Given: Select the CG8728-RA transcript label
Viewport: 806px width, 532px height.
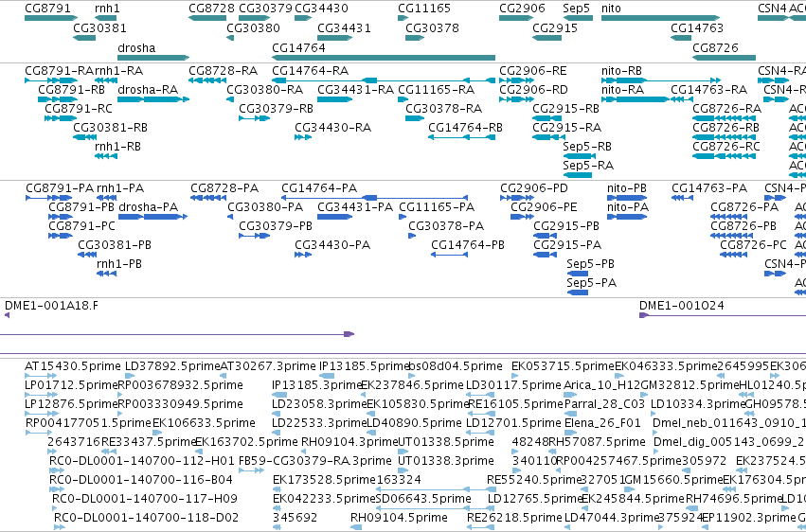Looking at the screenshot, I should pyautogui.click(x=224, y=71).
